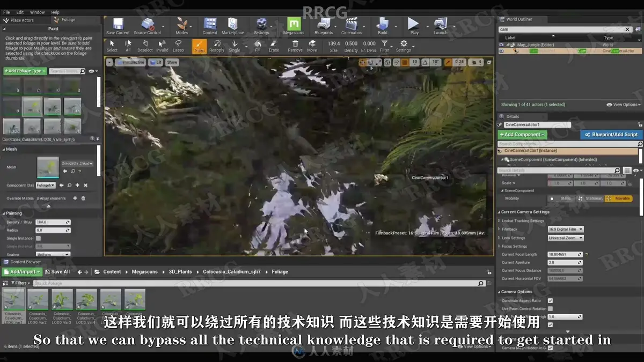Toggle visibility of CineCameraActor row
The image size is (644, 362).
click(x=501, y=51)
